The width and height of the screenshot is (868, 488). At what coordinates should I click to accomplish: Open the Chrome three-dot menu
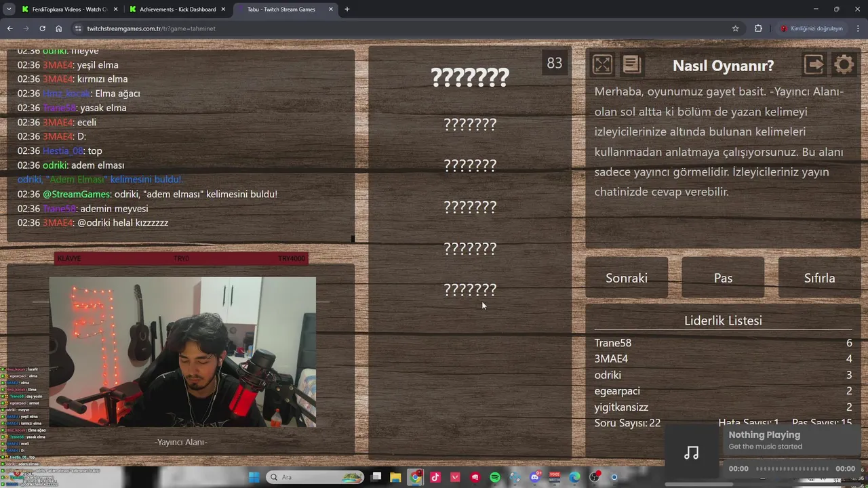tap(858, 28)
